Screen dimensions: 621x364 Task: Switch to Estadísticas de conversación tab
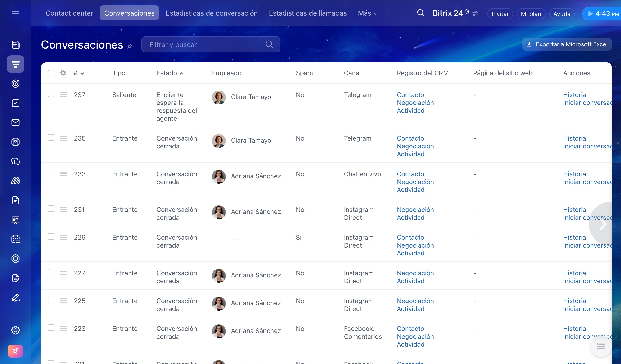point(211,13)
